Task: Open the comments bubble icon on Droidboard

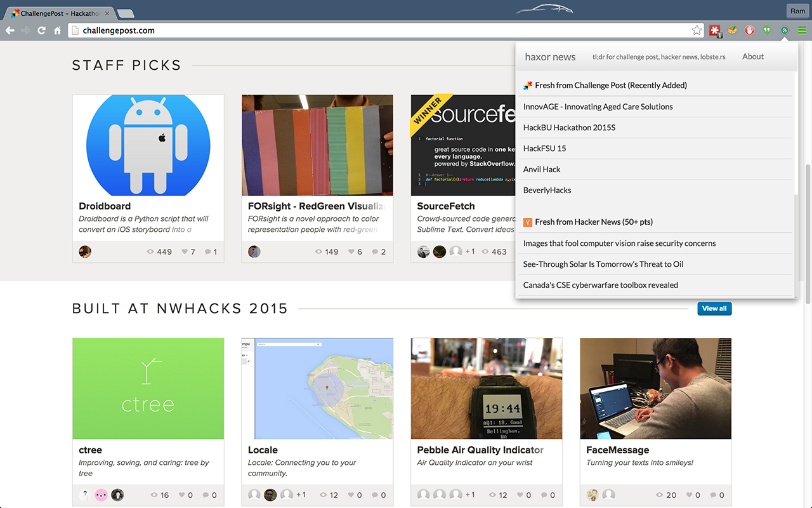Action: point(207,252)
